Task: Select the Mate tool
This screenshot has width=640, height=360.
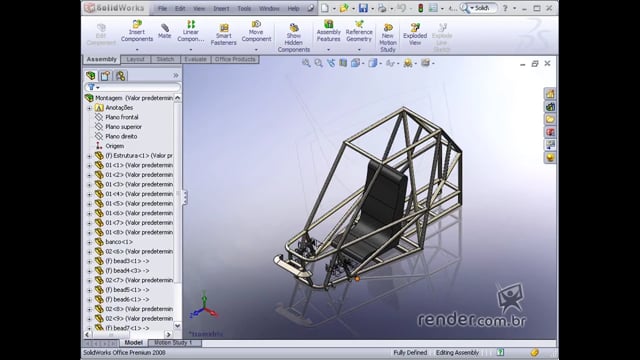Action: (164, 31)
